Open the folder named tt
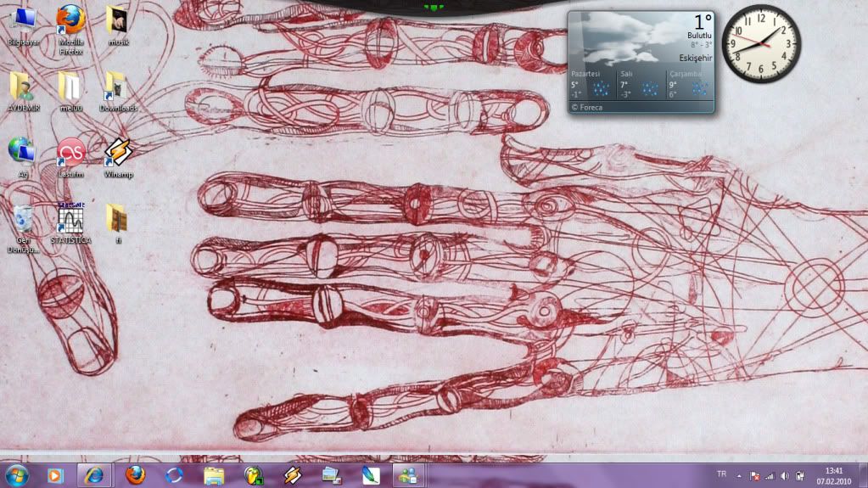The height and width of the screenshot is (488, 868). click(x=118, y=223)
